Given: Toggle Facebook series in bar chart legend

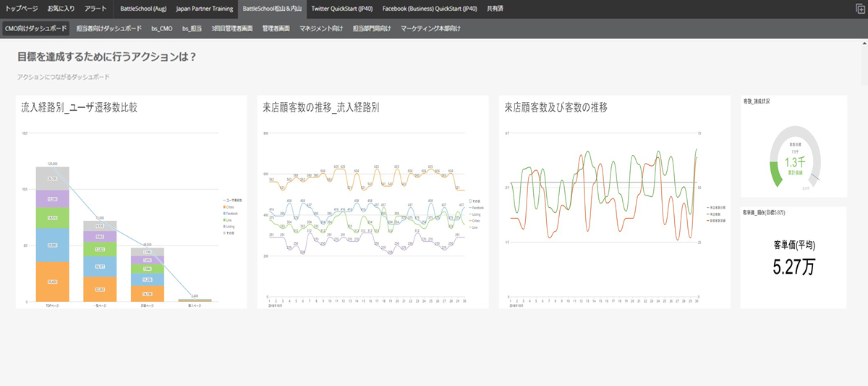Looking at the screenshot, I should (233, 214).
